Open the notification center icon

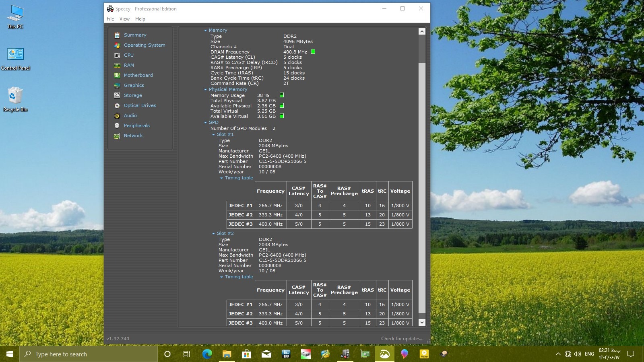pyautogui.click(x=631, y=354)
